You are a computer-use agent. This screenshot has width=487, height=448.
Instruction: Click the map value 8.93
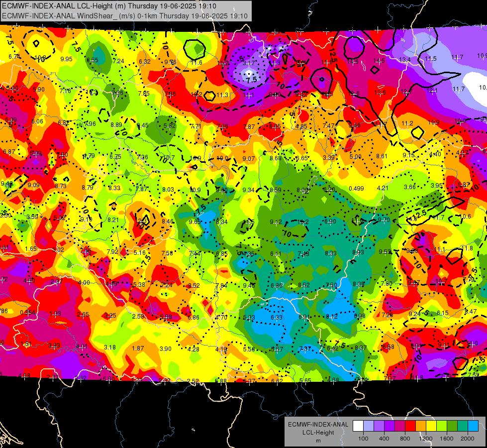click(x=358, y=252)
